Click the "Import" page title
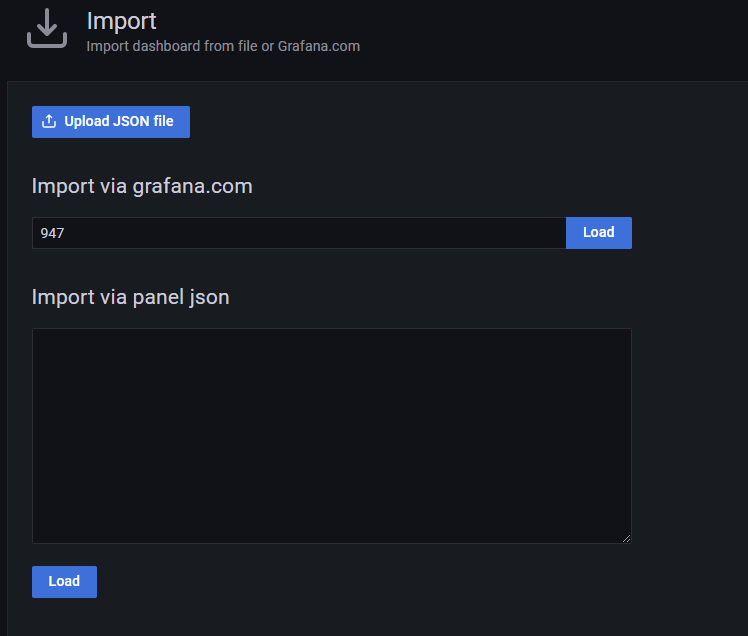 click(121, 20)
